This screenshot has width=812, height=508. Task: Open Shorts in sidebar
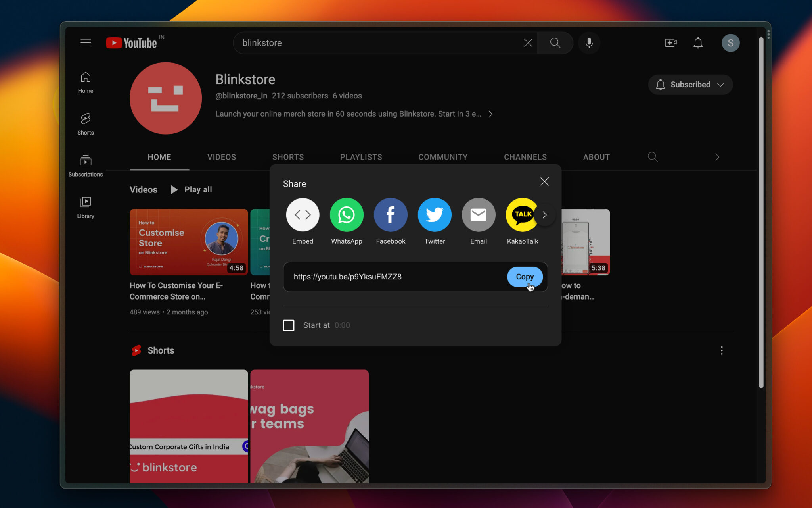click(x=86, y=124)
